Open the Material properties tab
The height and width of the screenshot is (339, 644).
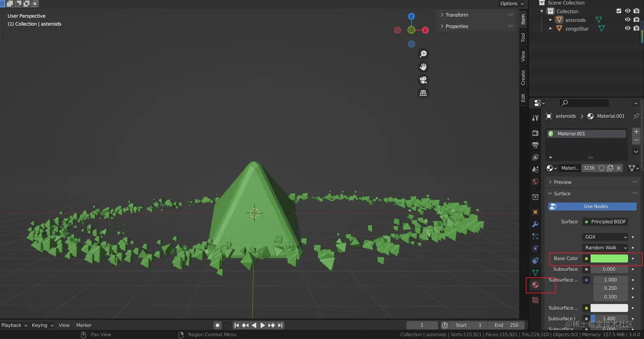[x=535, y=285]
